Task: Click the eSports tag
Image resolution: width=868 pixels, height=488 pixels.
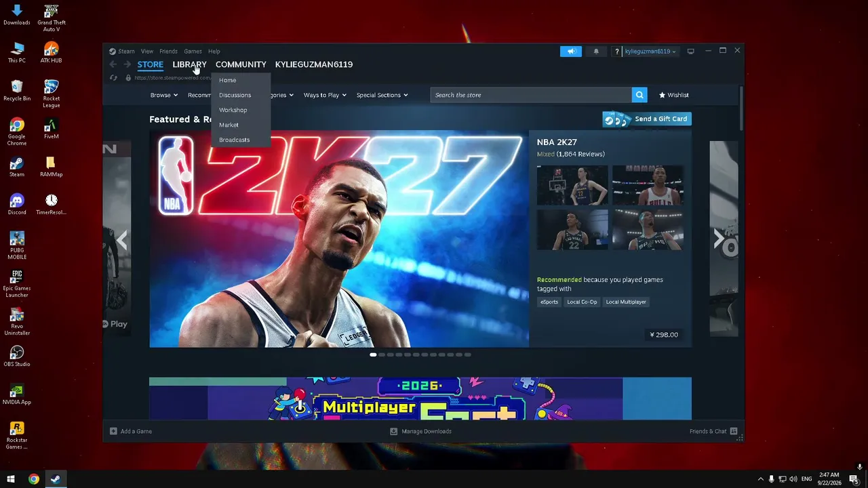Action: coord(549,302)
